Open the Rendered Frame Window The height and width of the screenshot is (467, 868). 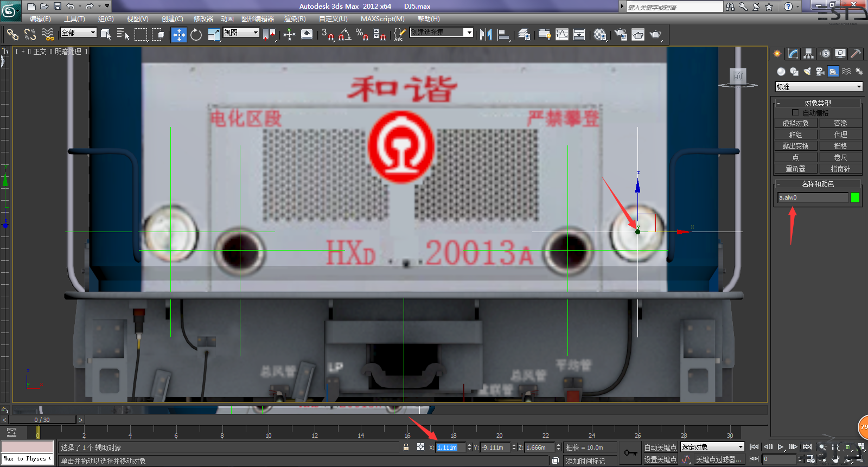(x=638, y=34)
